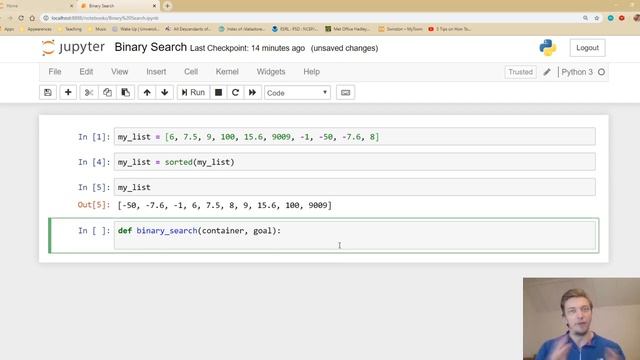Copy selected cells icon

coord(107,93)
